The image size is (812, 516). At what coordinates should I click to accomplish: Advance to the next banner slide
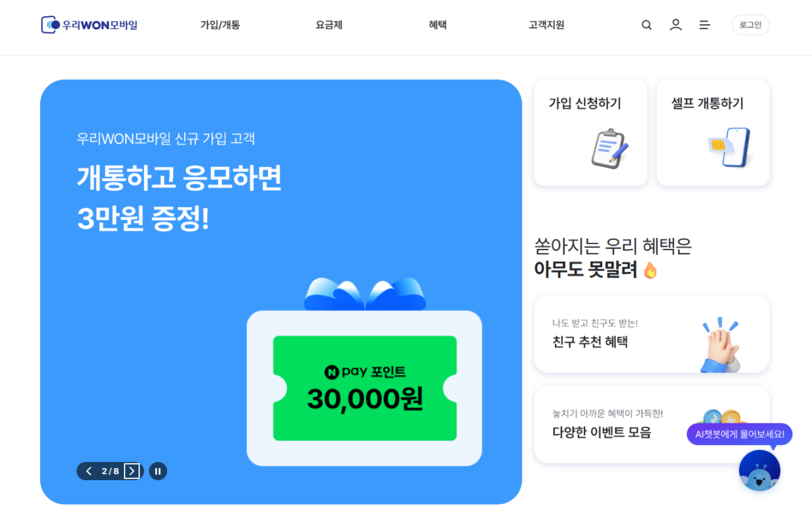click(x=132, y=471)
